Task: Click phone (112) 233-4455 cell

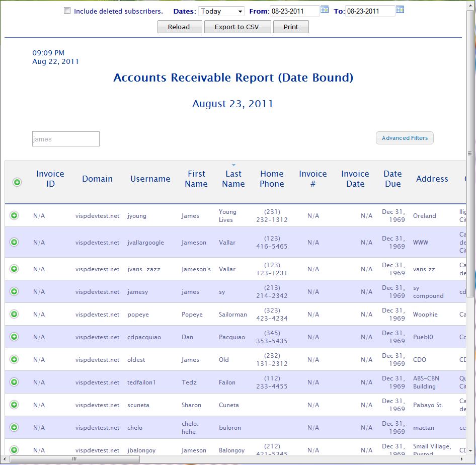Action: 272,382
